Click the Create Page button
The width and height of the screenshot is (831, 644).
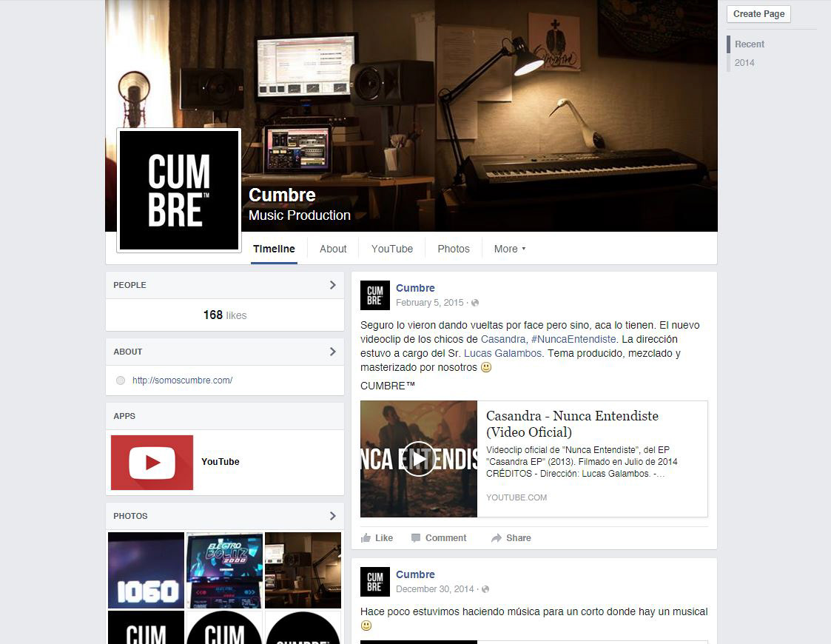pos(759,14)
